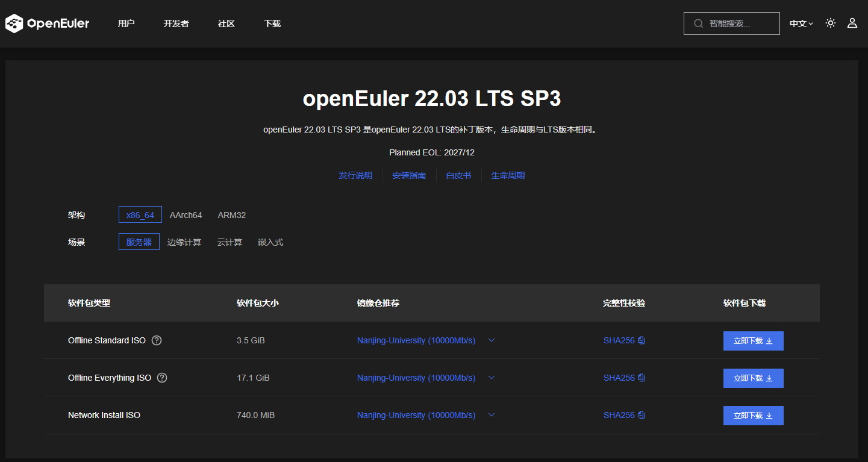The width and height of the screenshot is (868, 462).
Task: Click the search magnifier icon
Action: point(699,23)
